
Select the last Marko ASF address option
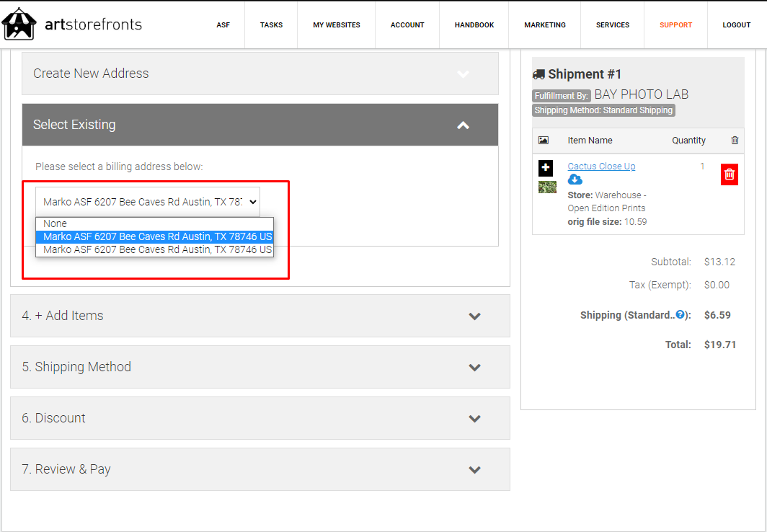tap(154, 250)
